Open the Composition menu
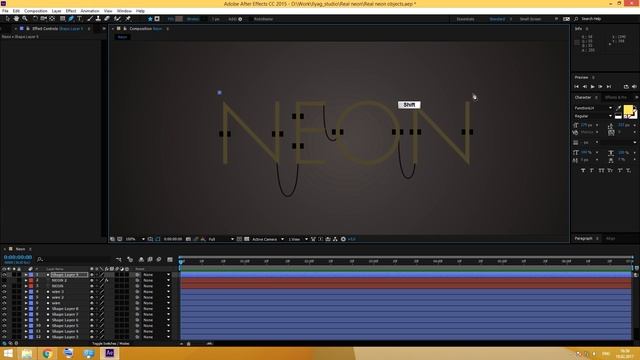 (x=36, y=11)
